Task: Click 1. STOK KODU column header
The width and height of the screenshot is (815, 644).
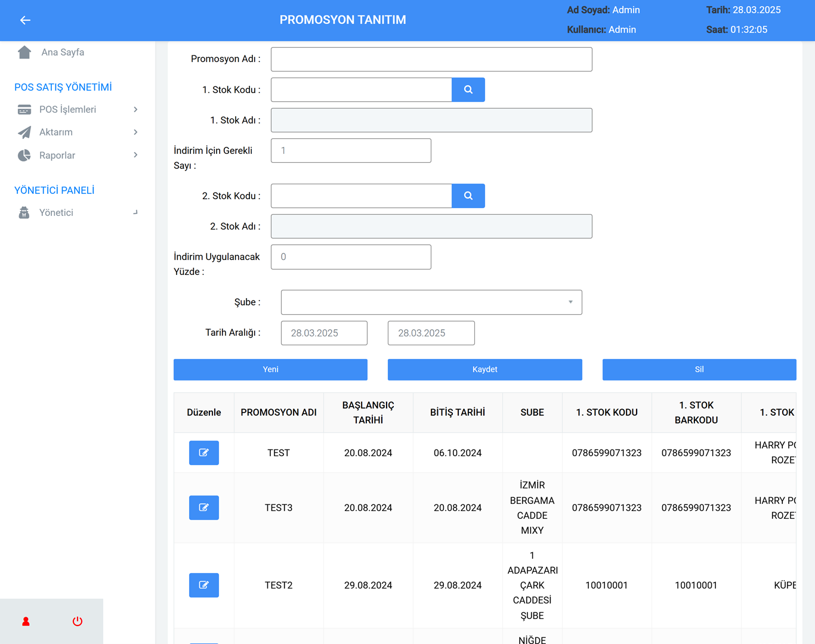Action: 607,413
